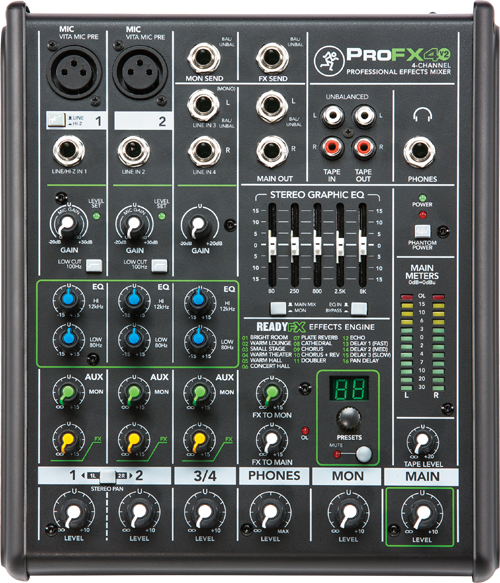Toggle the MAIN MIX / MON EQ button
Image resolution: width=500 pixels, height=583 pixels.
click(278, 308)
